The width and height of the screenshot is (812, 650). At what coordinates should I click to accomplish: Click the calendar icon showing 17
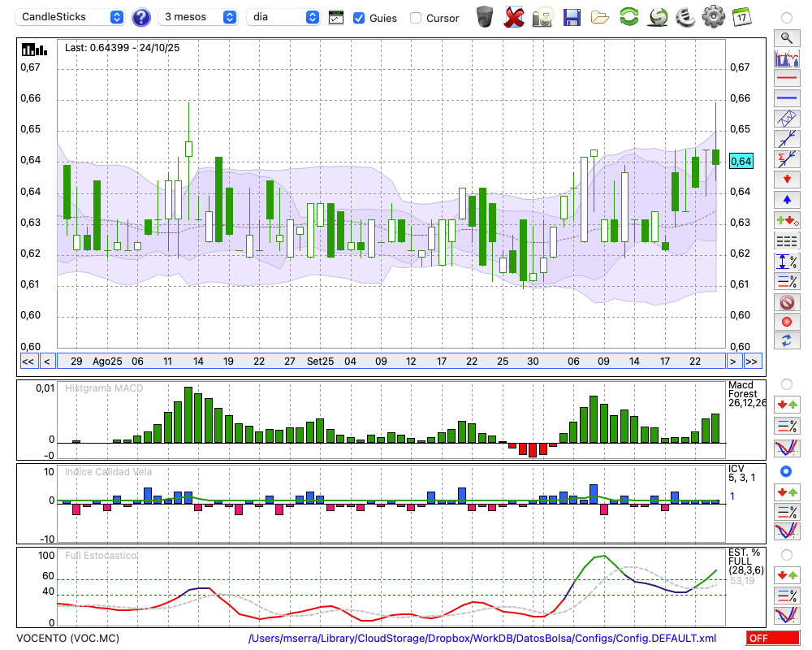[x=741, y=16]
